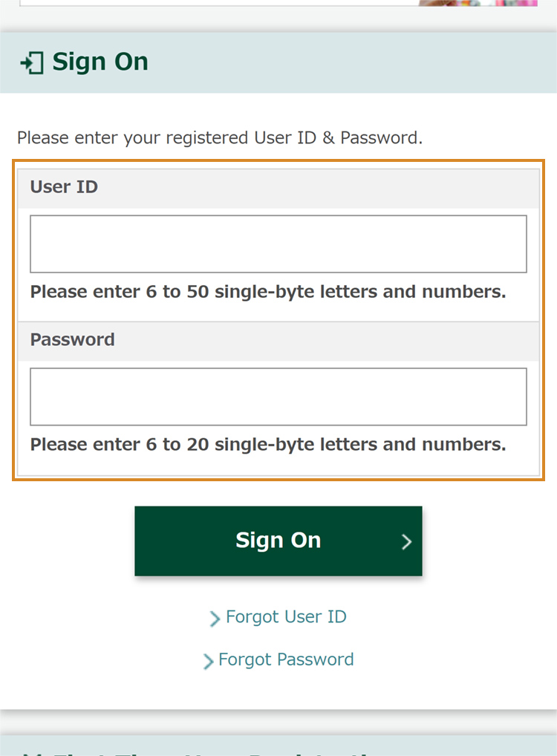
Task: Click the chevron beside Forgot Password
Action: tap(208, 661)
